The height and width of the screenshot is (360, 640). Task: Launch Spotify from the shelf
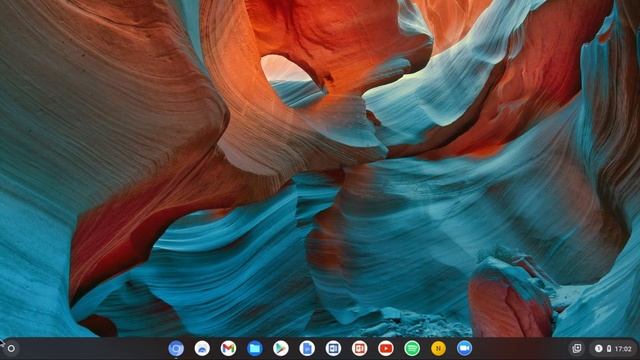pyautogui.click(x=412, y=349)
